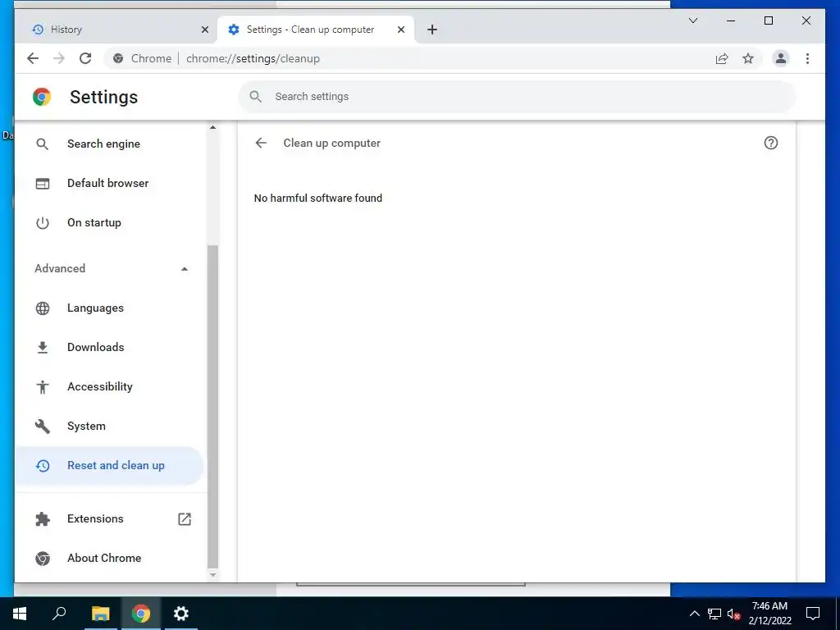The image size is (840, 630).
Task: Share this page icon in address bar
Action: [722, 58]
